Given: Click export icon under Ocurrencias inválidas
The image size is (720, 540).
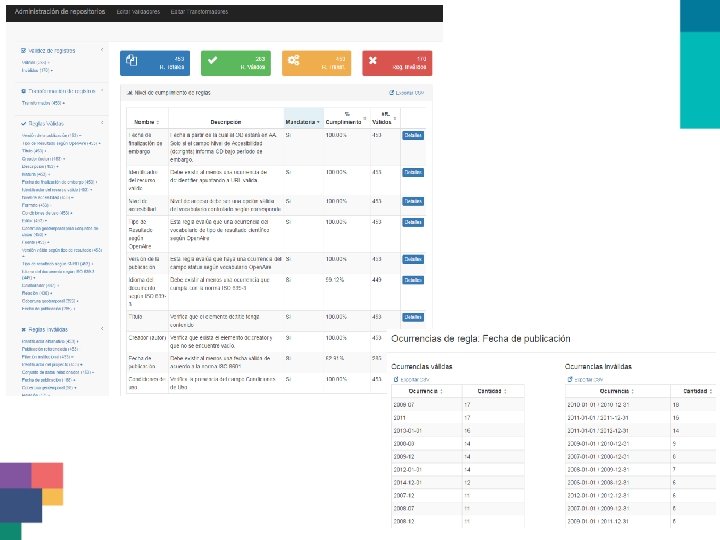Looking at the screenshot, I should tap(570, 380).
